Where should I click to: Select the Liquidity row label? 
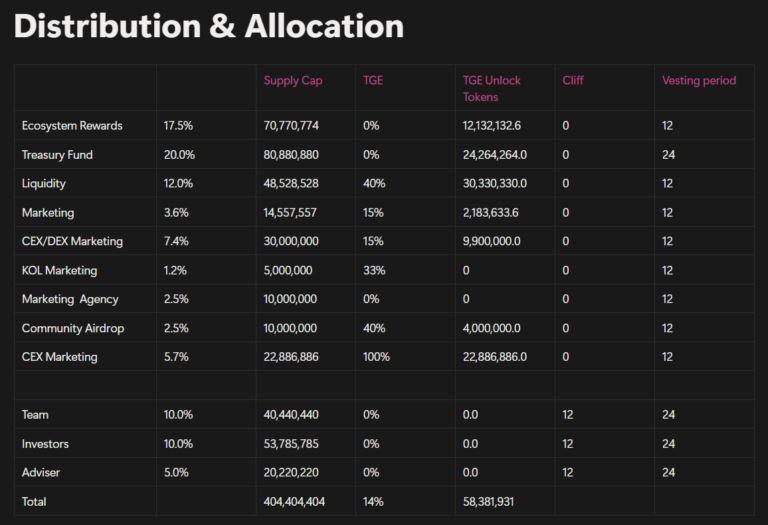tap(46, 184)
